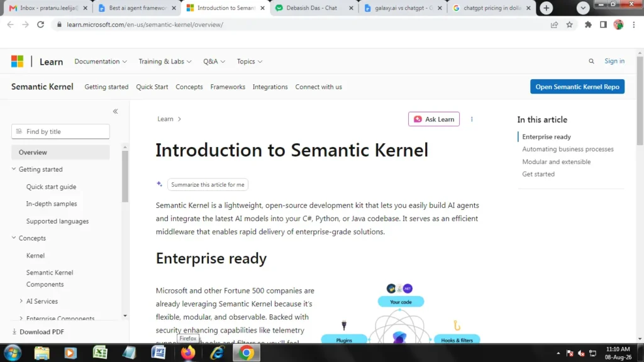The width and height of the screenshot is (644, 362).
Task: Click the Sign in link
Action: (x=614, y=61)
